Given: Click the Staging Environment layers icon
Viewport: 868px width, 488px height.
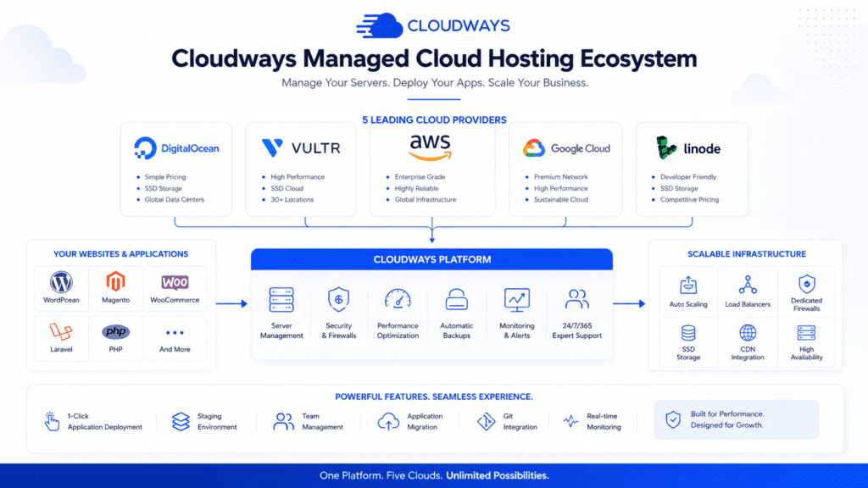Looking at the screenshot, I should [181, 421].
